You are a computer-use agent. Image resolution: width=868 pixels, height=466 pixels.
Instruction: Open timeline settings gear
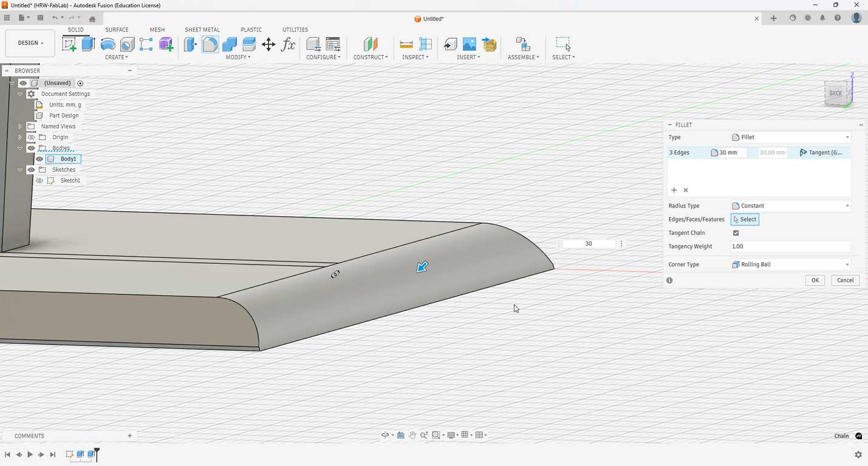tap(858, 454)
